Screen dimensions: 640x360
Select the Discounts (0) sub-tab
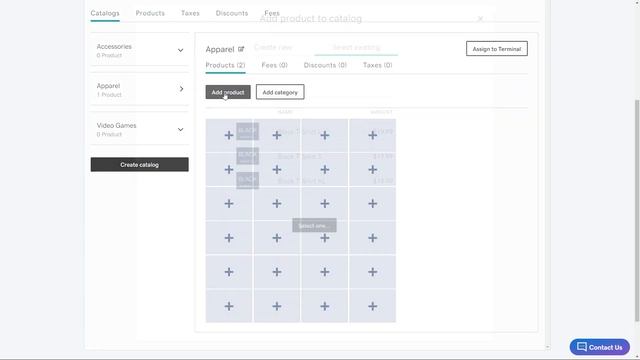(x=325, y=65)
